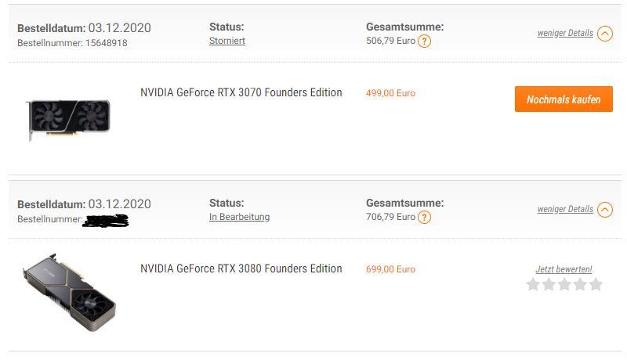Click 'weniger Details' on the In Bearbeitung order
Screen dimensions: 627x364
(x=565, y=209)
